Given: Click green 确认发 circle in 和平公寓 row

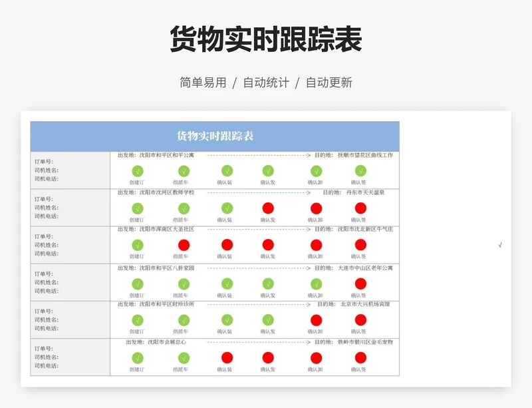Looking at the screenshot, I should click(268, 171).
